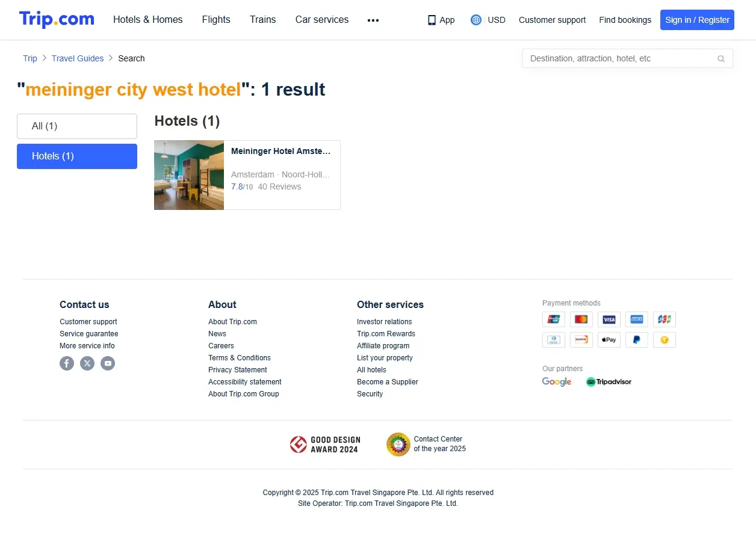The image size is (756, 554).
Task: Open Trip.com Facebook page icon
Action: [x=67, y=363]
